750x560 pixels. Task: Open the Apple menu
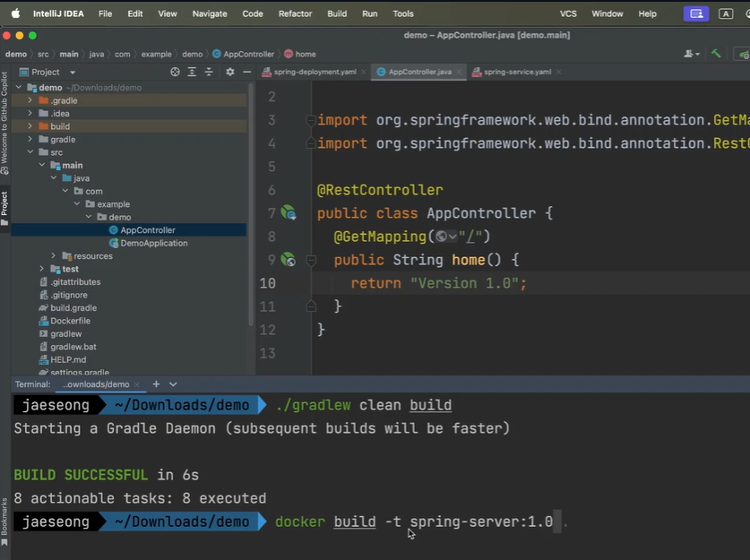click(16, 13)
